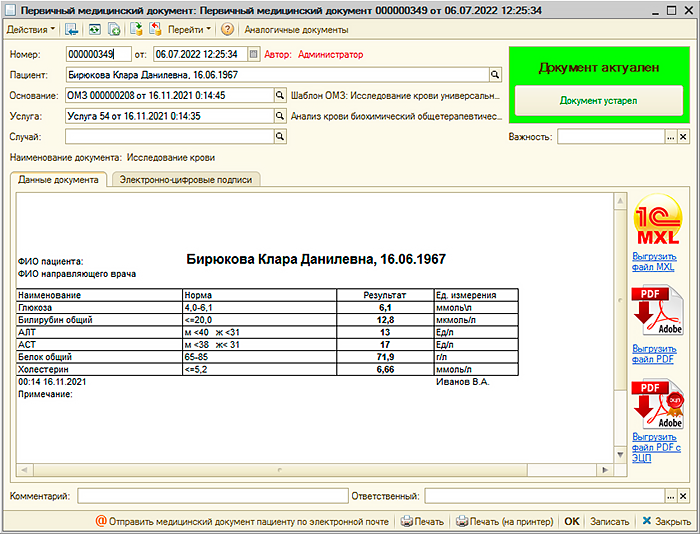Click magnifier icon in Пациент field

(x=494, y=74)
